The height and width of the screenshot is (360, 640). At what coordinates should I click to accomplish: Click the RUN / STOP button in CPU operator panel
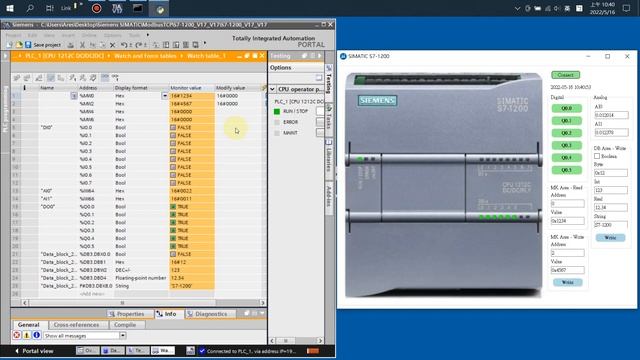coord(320,111)
